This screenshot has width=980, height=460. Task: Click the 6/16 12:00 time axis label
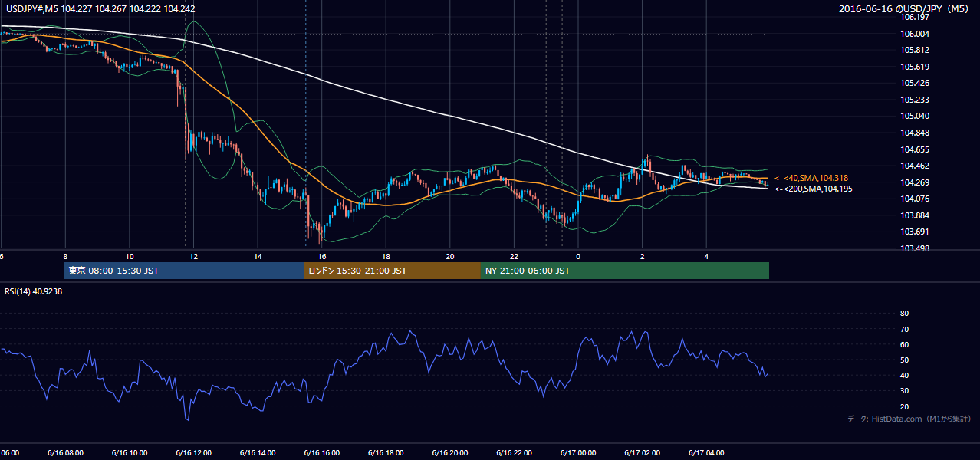[193, 453]
